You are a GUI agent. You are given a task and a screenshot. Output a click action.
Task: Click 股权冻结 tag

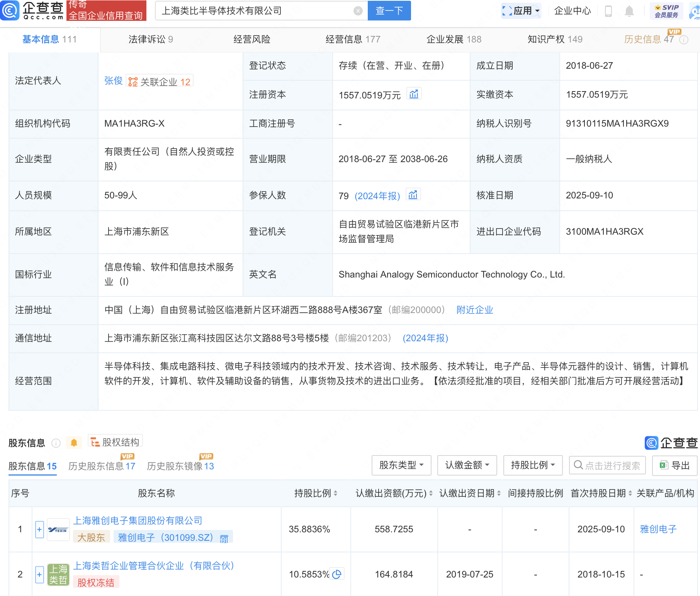point(96,582)
